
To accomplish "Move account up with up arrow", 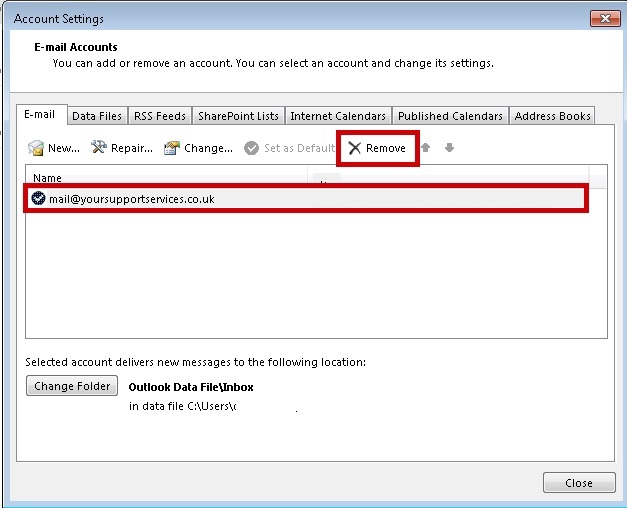I will click(425, 148).
